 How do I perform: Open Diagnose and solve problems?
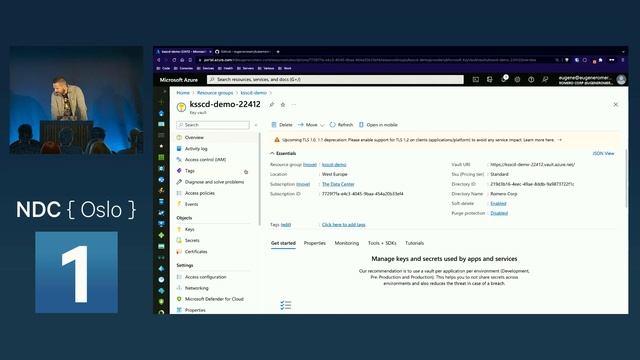[213, 182]
